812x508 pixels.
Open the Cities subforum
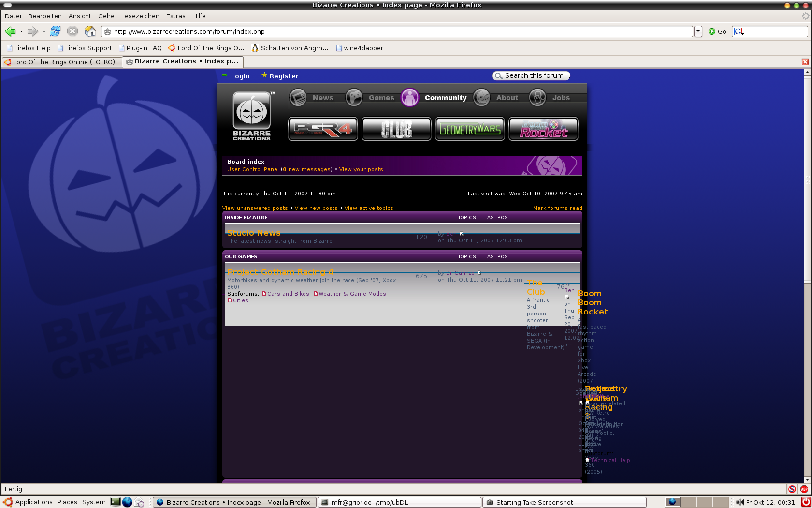pos(241,300)
